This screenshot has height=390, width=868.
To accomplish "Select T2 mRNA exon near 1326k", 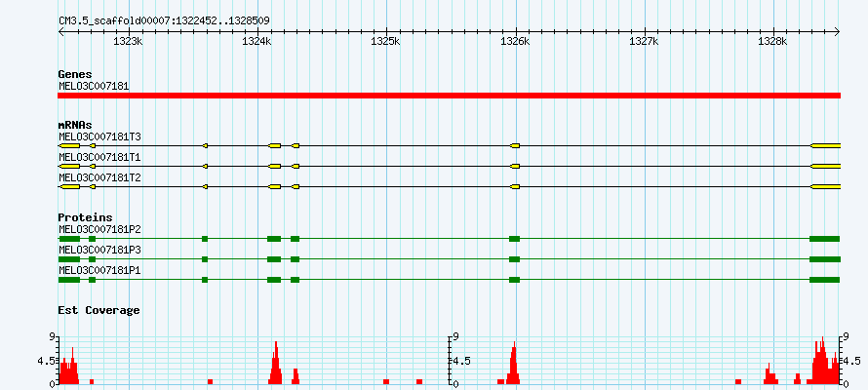I will tap(515, 187).
